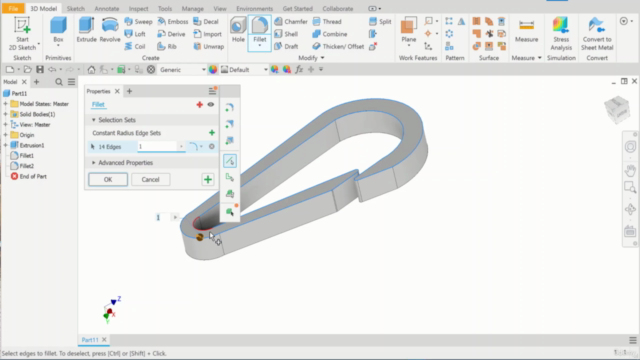Expand Extrusion1 feature node
The height and width of the screenshot is (360, 640).
5,145
